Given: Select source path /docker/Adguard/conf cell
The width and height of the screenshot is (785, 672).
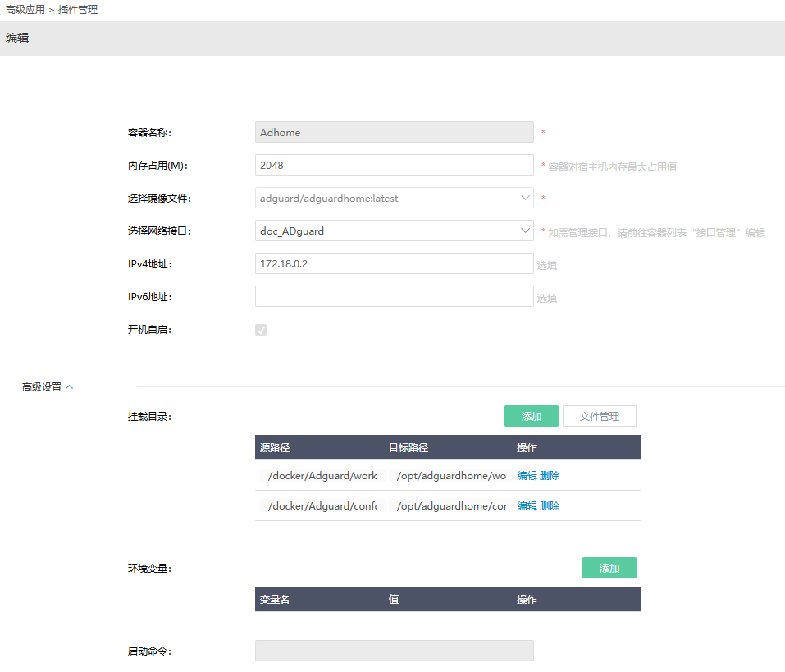Looking at the screenshot, I should click(x=322, y=506).
